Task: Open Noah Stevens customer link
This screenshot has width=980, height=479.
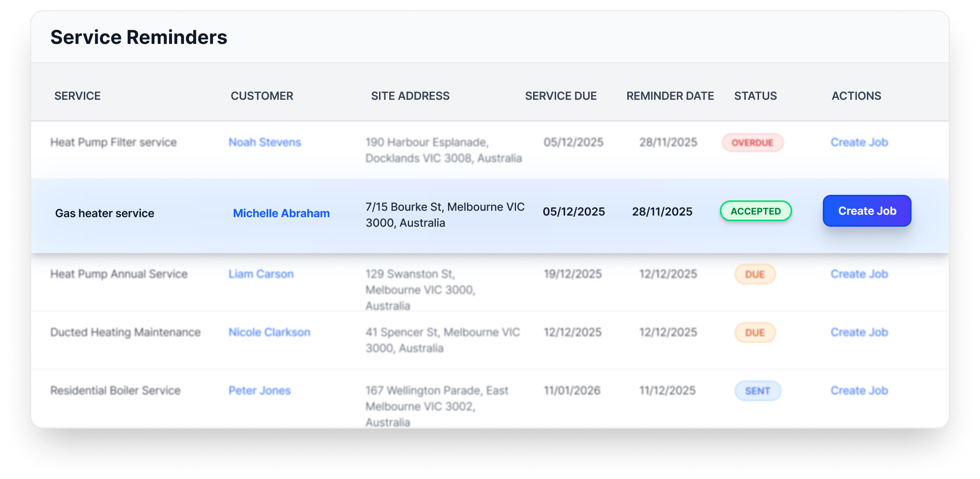Action: 265,142
